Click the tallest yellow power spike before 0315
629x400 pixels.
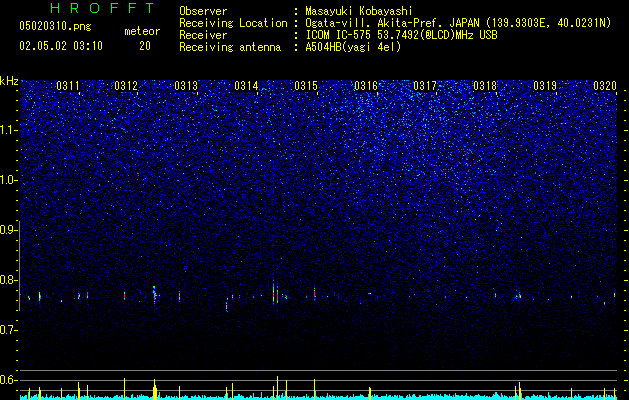[277, 388]
